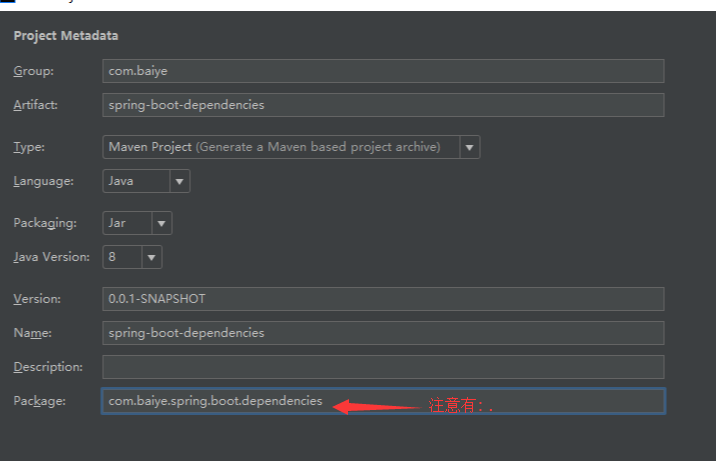This screenshot has width=716, height=461.
Task: Click the Name input field
Action: 383,333
